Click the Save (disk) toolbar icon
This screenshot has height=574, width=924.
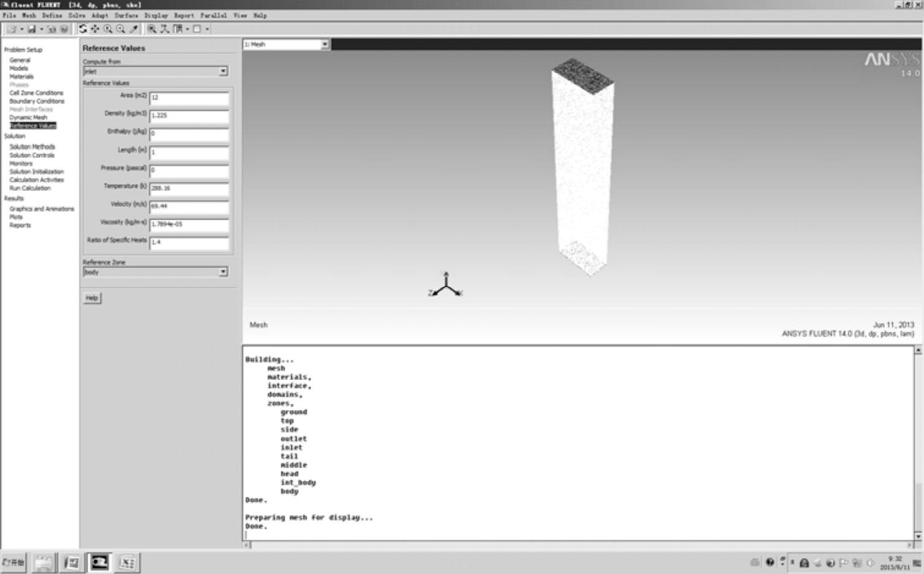tap(32, 29)
